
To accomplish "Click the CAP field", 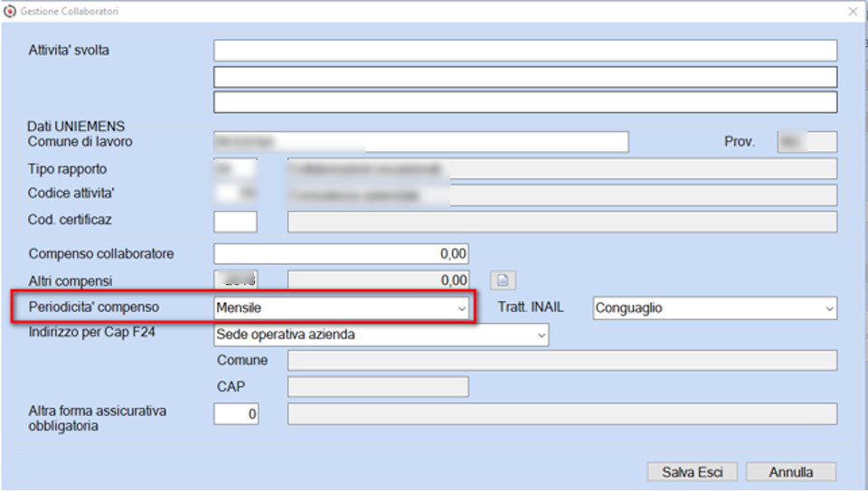I will [378, 387].
